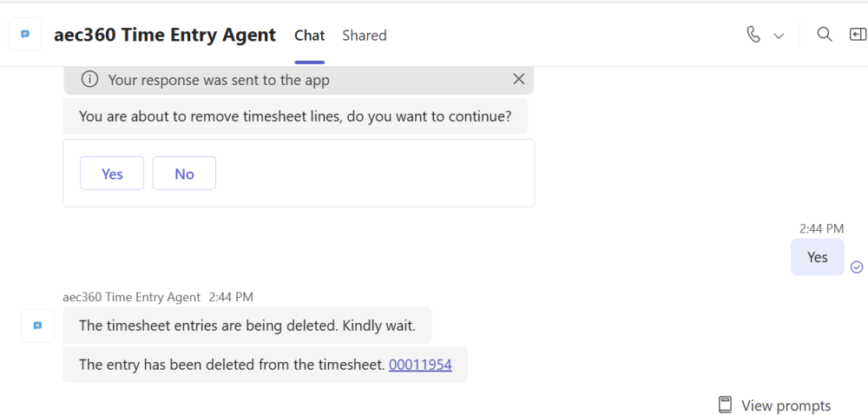Click the agent avatar beside deletion message
Screen dimensions: 868x415
point(37,326)
